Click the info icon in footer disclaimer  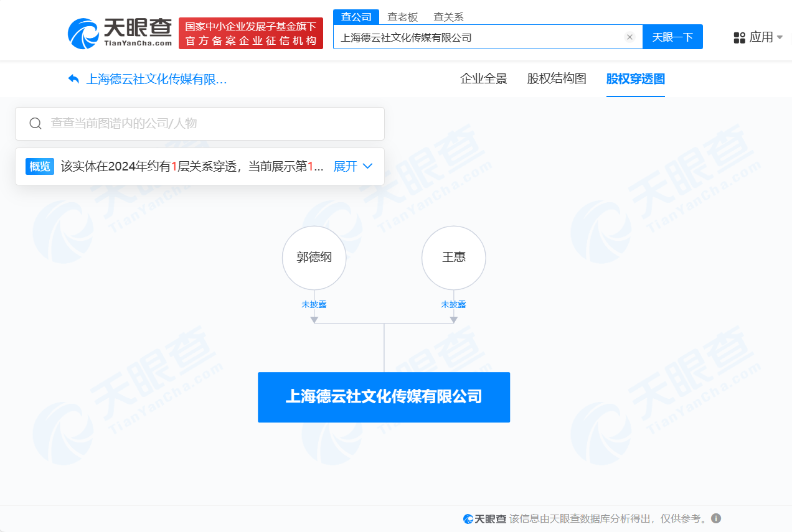pos(717,518)
